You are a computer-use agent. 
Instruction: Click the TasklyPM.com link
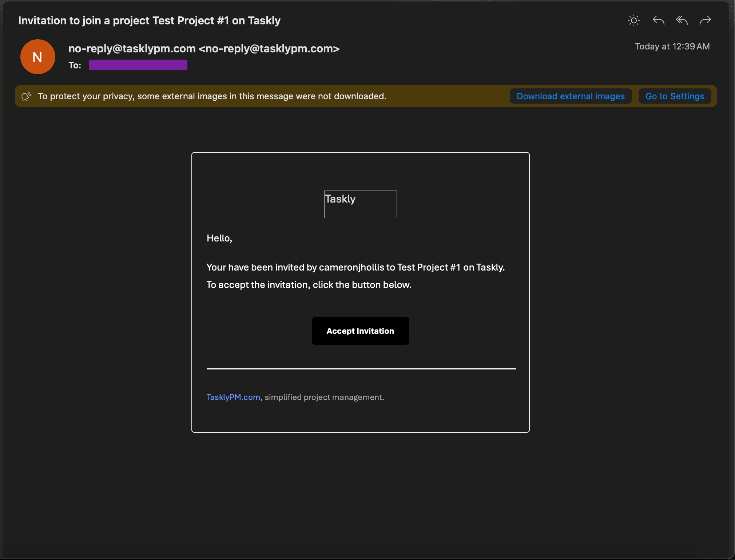(x=234, y=397)
